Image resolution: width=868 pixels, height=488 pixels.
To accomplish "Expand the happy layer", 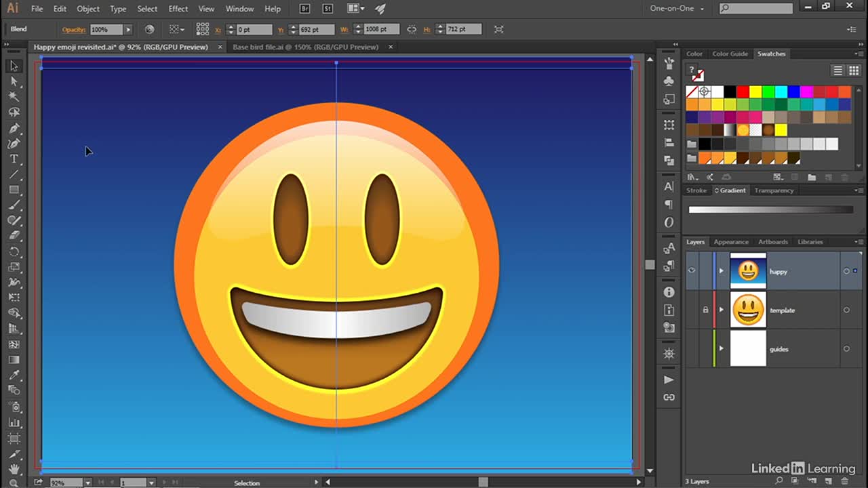I will click(721, 271).
